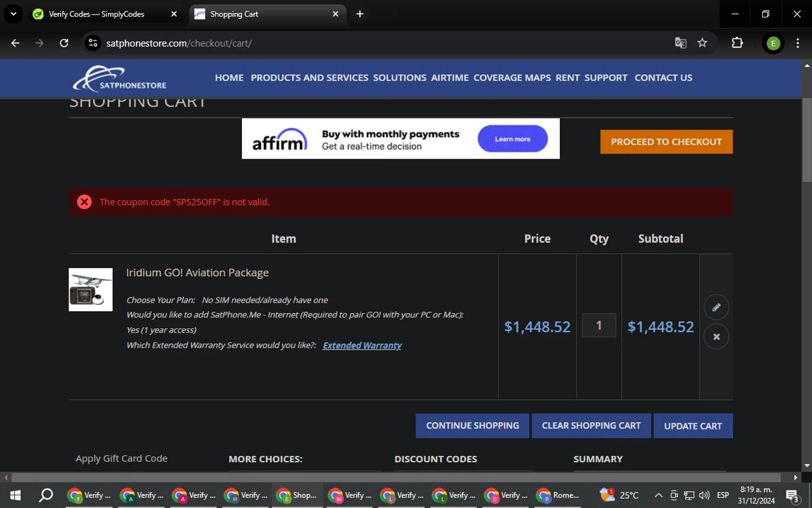The image size is (812, 508).
Task: Click CLEAR SHOPPING CART button
Action: click(591, 426)
